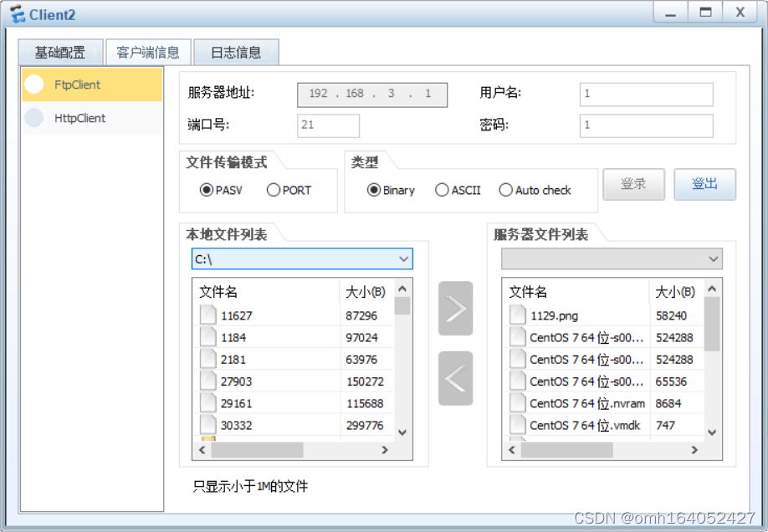Open the local drive C:\ dropdown
The image size is (768, 532).
[302, 258]
